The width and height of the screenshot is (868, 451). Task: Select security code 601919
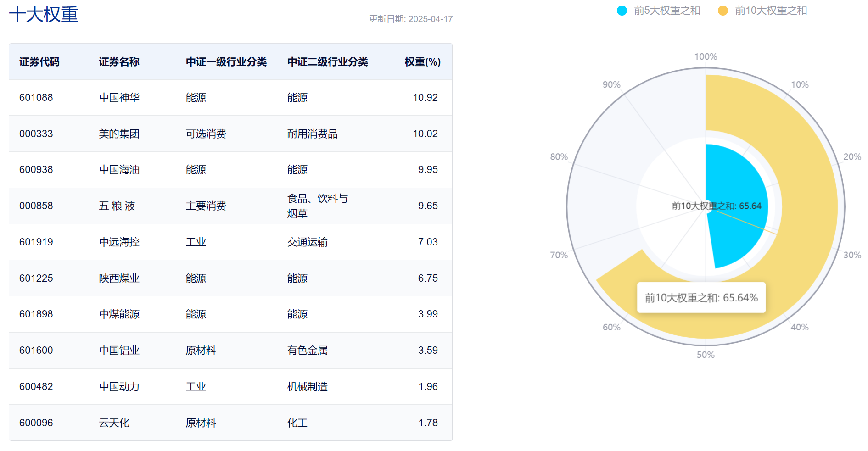pyautogui.click(x=36, y=242)
